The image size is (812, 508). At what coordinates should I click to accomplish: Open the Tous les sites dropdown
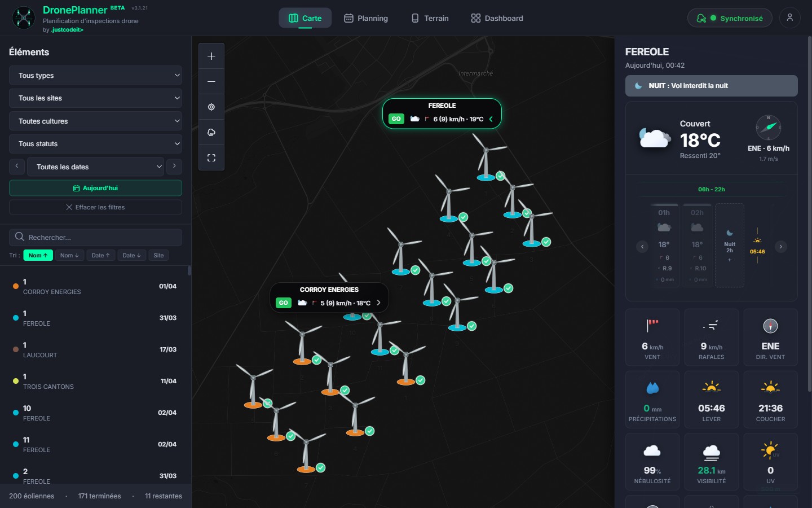(95, 98)
